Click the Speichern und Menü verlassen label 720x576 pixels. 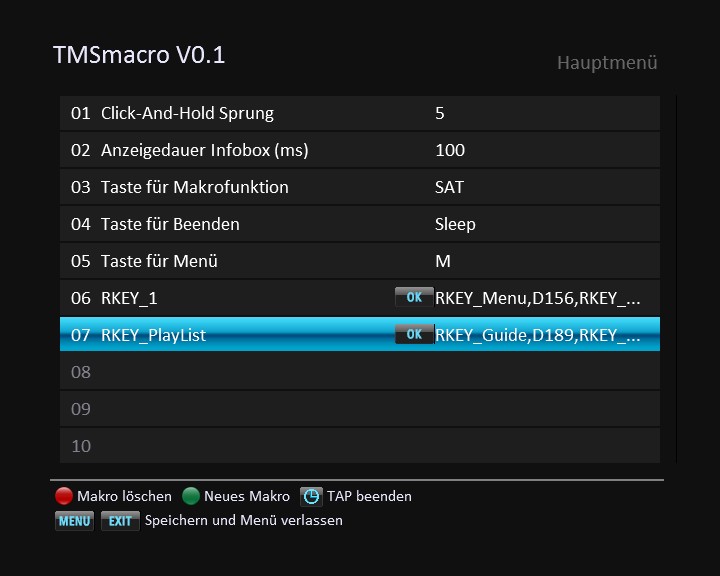(243, 520)
